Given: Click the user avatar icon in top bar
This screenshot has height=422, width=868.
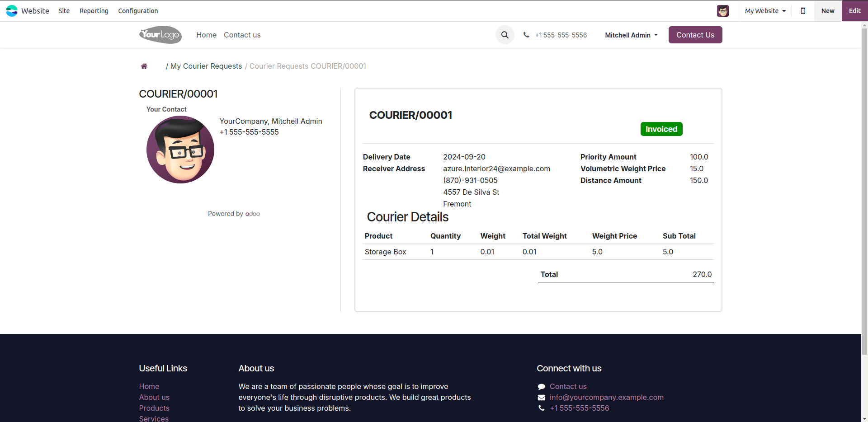Looking at the screenshot, I should (x=722, y=11).
